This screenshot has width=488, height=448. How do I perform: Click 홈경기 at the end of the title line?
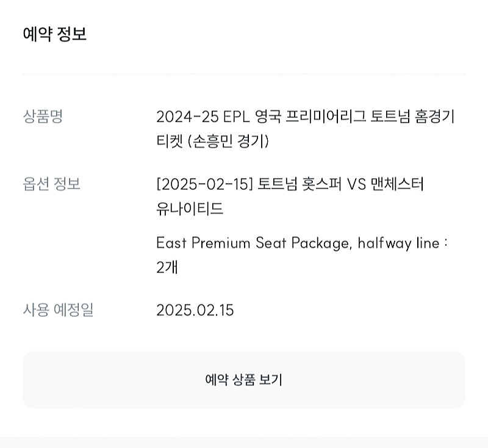[434, 117]
